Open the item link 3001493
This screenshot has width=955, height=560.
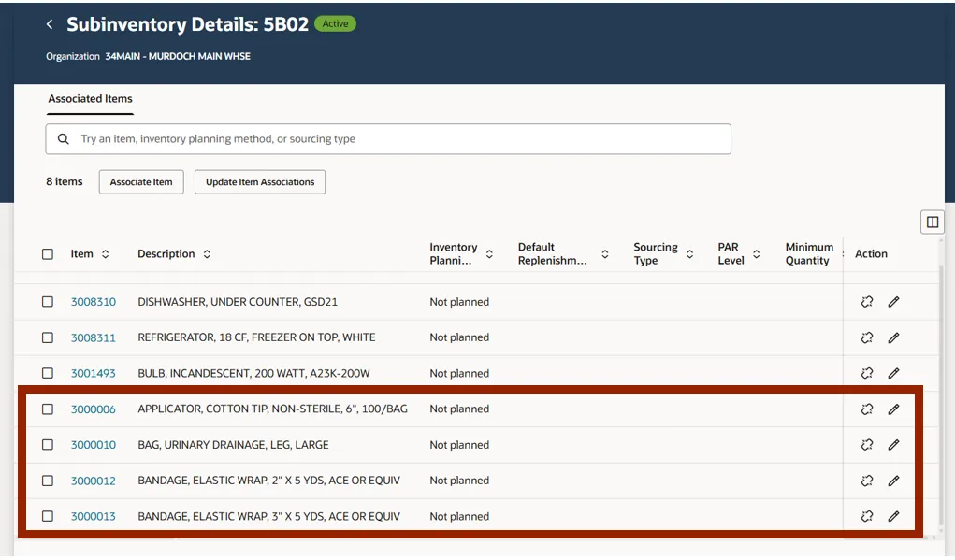(94, 373)
